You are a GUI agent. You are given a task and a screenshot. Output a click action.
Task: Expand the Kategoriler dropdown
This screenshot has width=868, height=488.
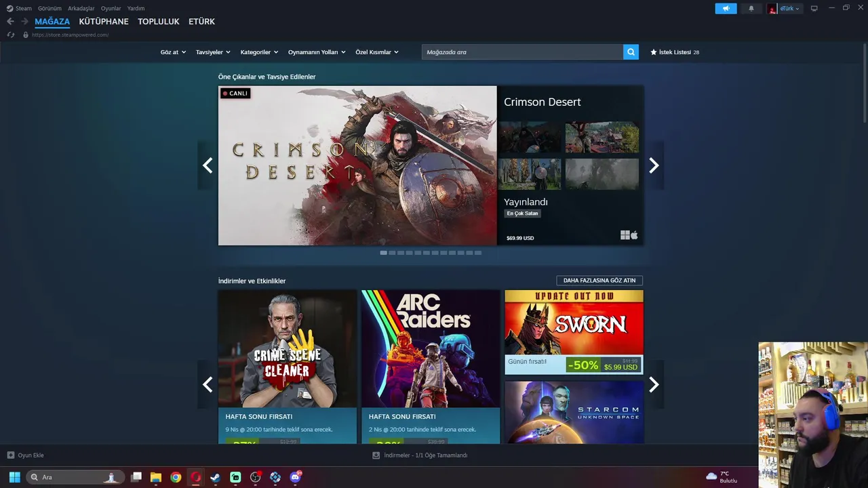click(x=260, y=52)
